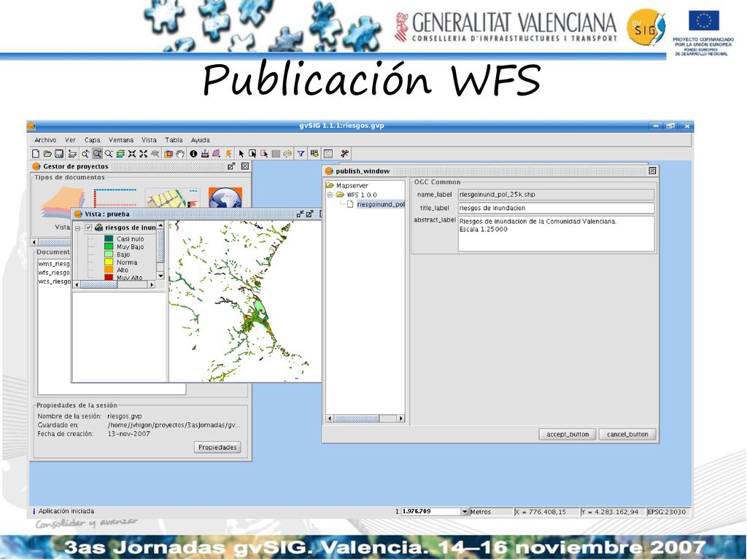Select the wms_riesg document entry

[54, 264]
